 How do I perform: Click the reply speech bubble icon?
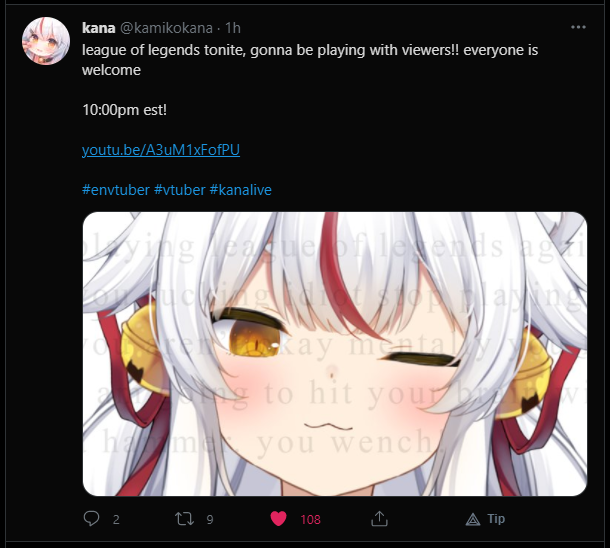point(91,518)
